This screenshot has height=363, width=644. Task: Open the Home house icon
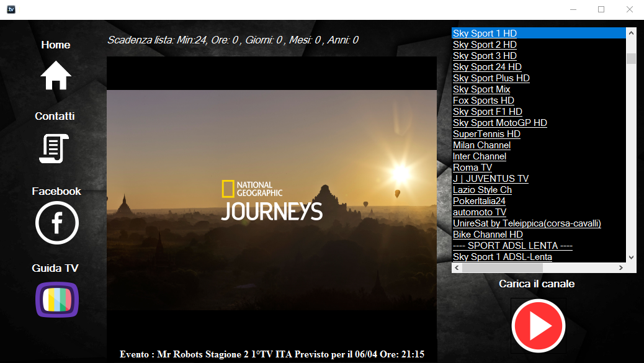point(56,75)
